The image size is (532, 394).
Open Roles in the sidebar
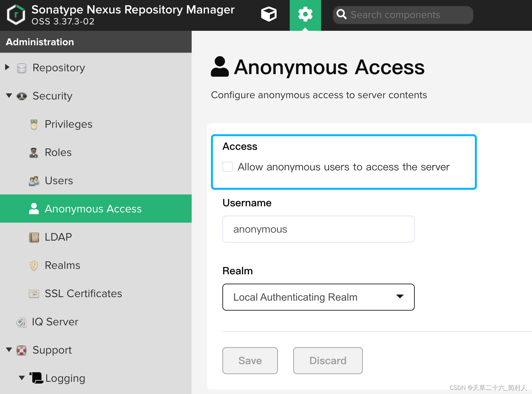[58, 152]
